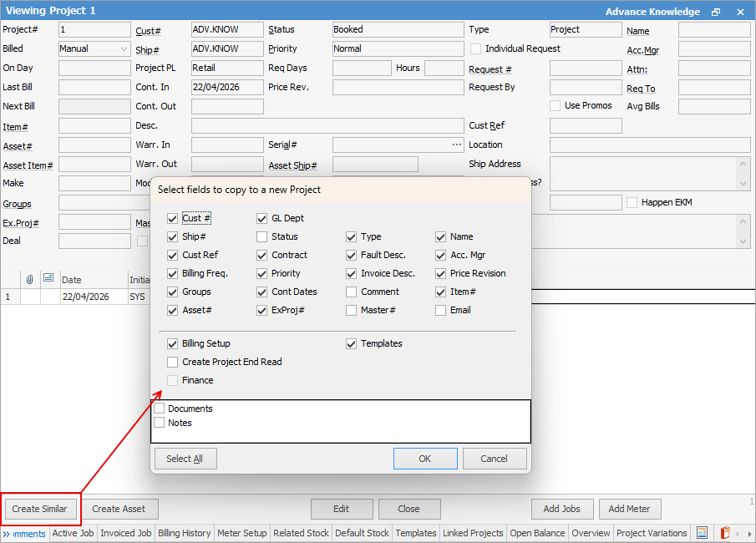Open the Linked Projects tab
The width and height of the screenshot is (756, 543).
click(473, 533)
